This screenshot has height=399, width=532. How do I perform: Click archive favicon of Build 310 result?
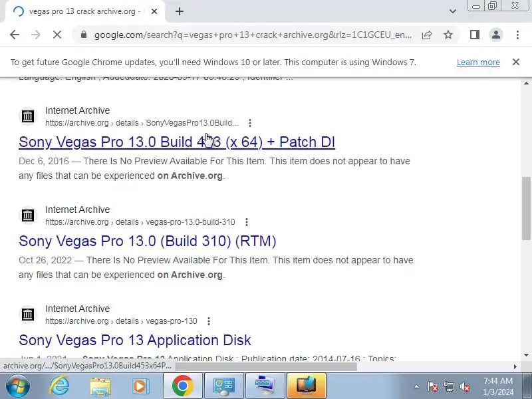pyautogui.click(x=28, y=215)
